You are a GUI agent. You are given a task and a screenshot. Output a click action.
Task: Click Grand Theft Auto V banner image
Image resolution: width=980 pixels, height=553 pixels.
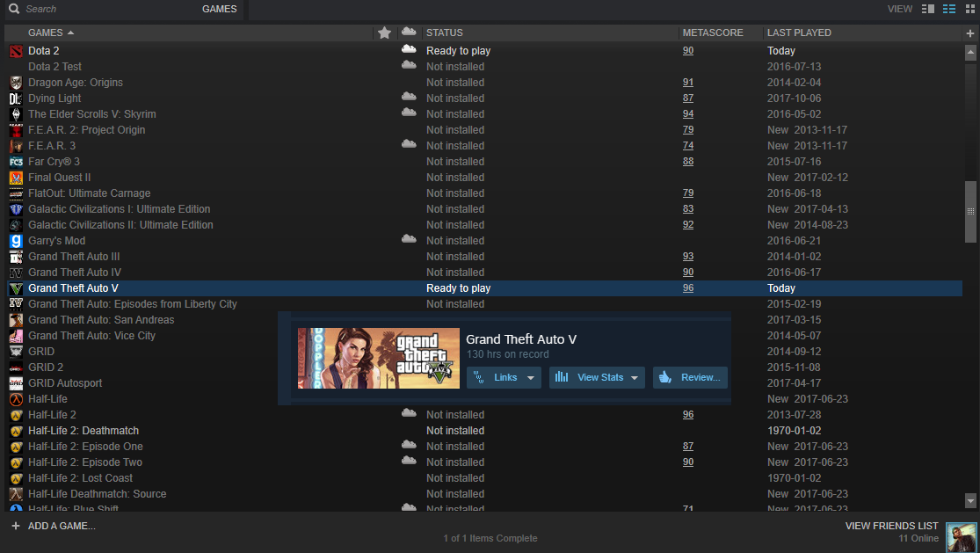point(379,358)
